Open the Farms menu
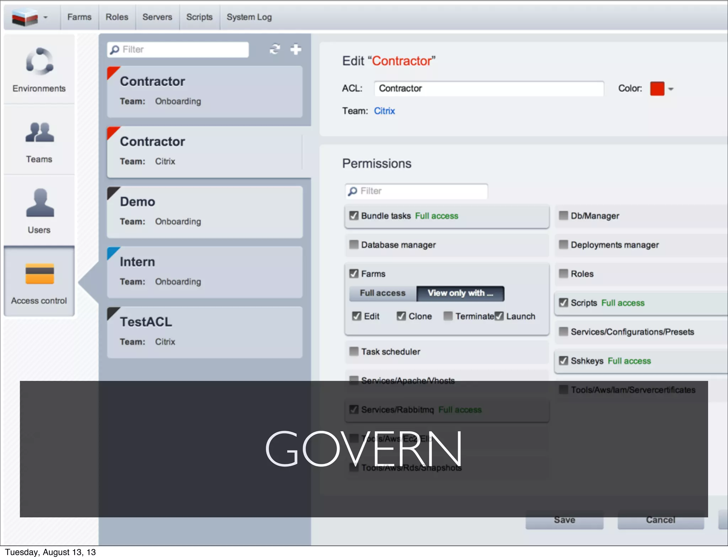 79,17
